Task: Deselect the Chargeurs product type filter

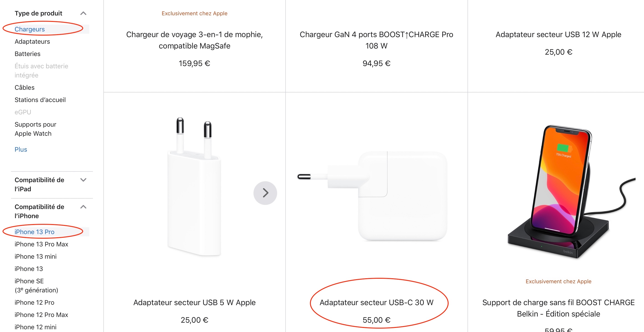Action: 30,29
